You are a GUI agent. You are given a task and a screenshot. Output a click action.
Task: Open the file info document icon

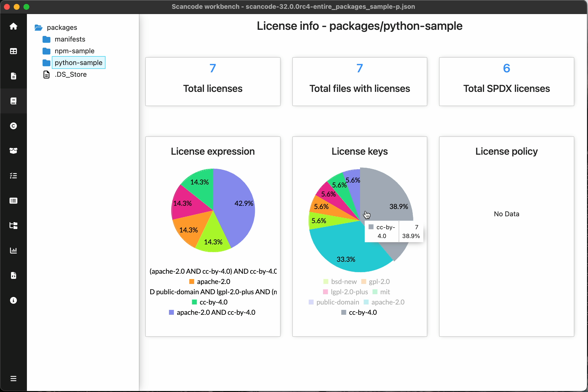pos(13,76)
